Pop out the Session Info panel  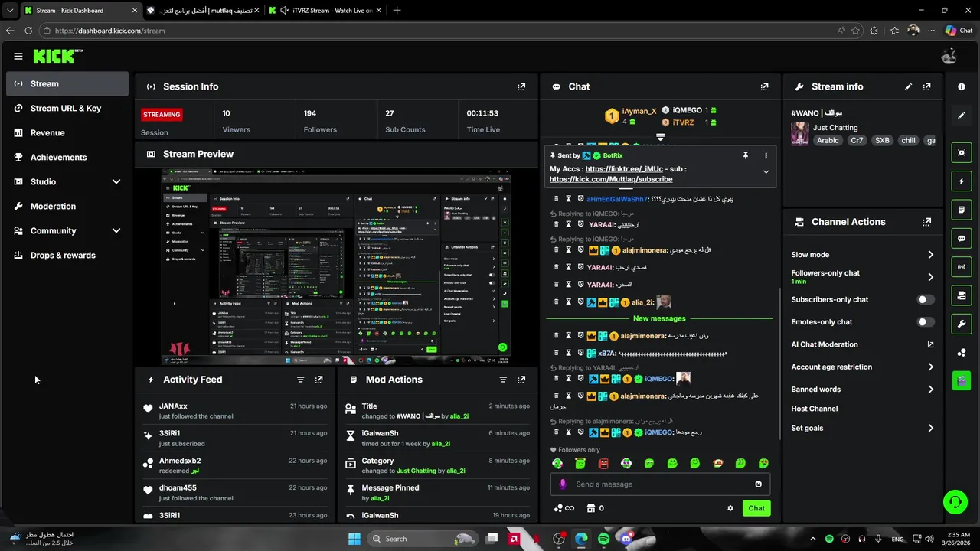click(521, 87)
